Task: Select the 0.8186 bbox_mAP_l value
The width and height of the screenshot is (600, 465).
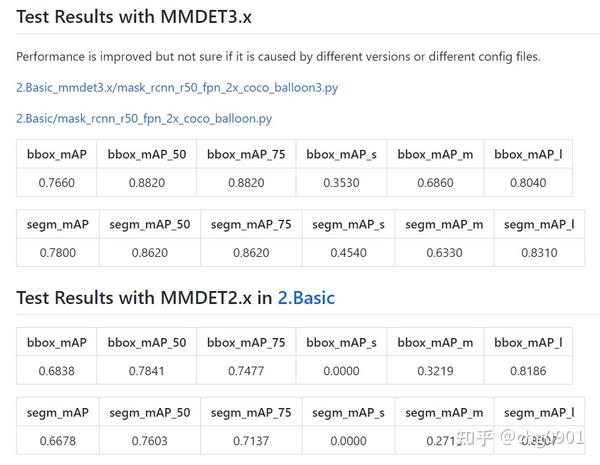Action: point(528,371)
